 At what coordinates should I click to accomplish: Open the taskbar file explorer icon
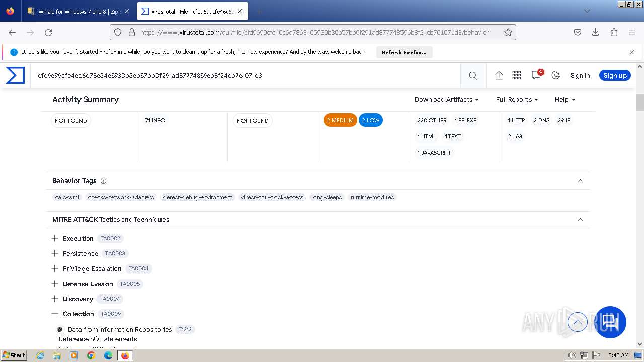tap(57, 355)
